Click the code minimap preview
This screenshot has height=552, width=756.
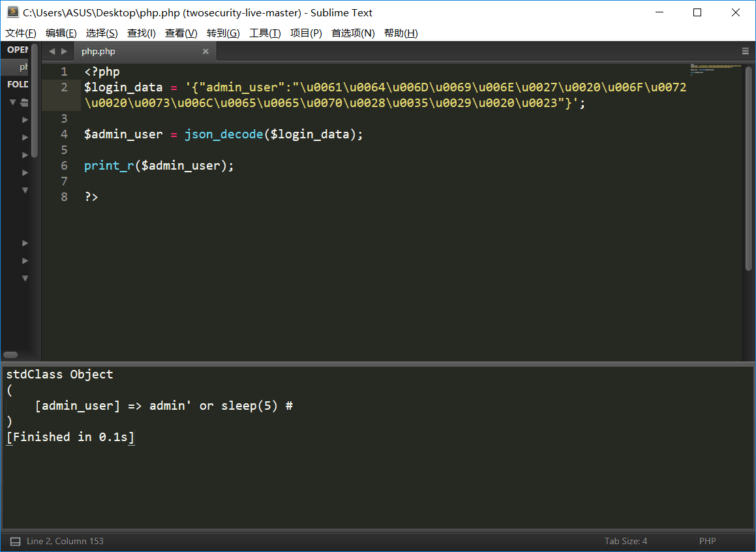tap(716, 69)
